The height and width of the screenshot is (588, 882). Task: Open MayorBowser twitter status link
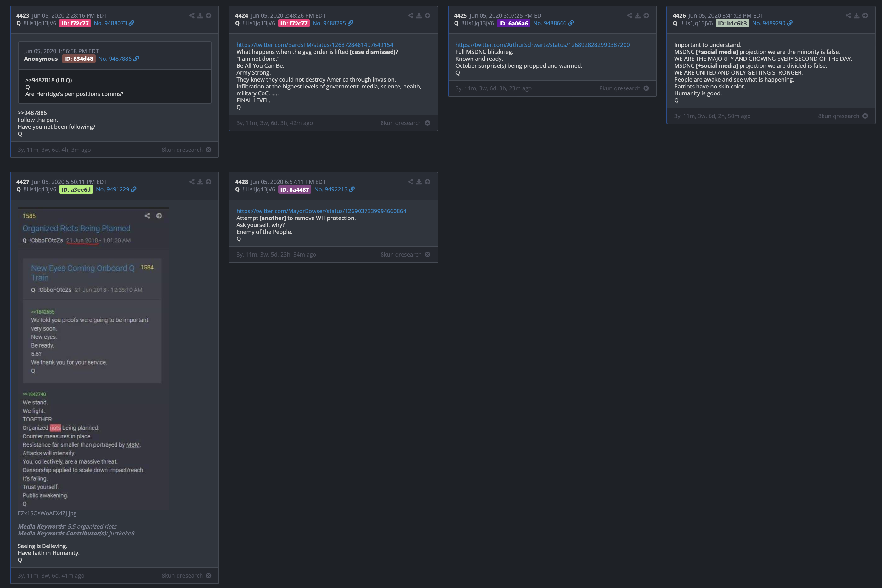click(x=321, y=211)
